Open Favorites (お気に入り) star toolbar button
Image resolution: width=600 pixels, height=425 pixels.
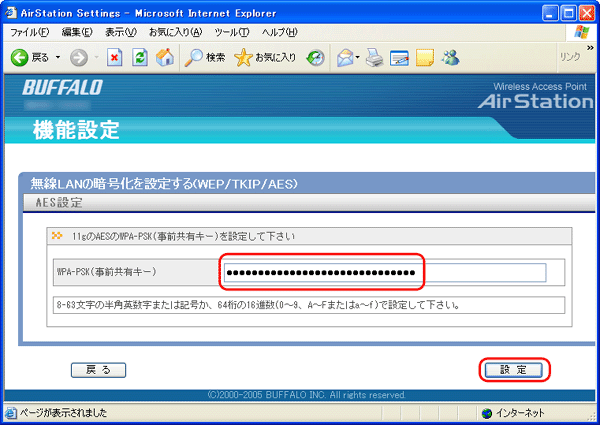point(265,58)
